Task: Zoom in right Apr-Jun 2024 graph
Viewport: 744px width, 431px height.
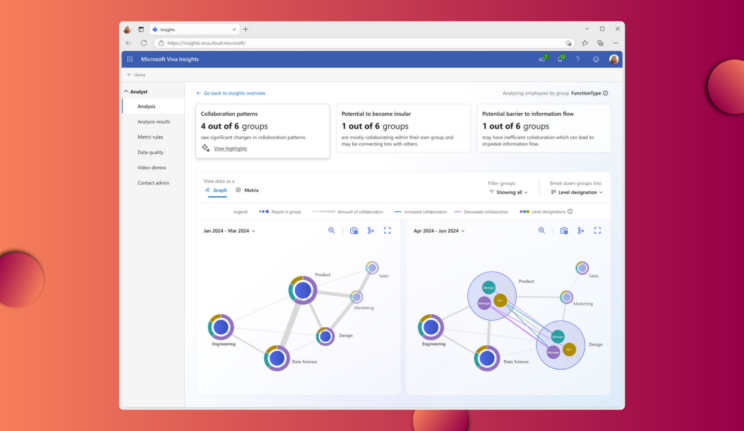Action: pyautogui.click(x=541, y=231)
